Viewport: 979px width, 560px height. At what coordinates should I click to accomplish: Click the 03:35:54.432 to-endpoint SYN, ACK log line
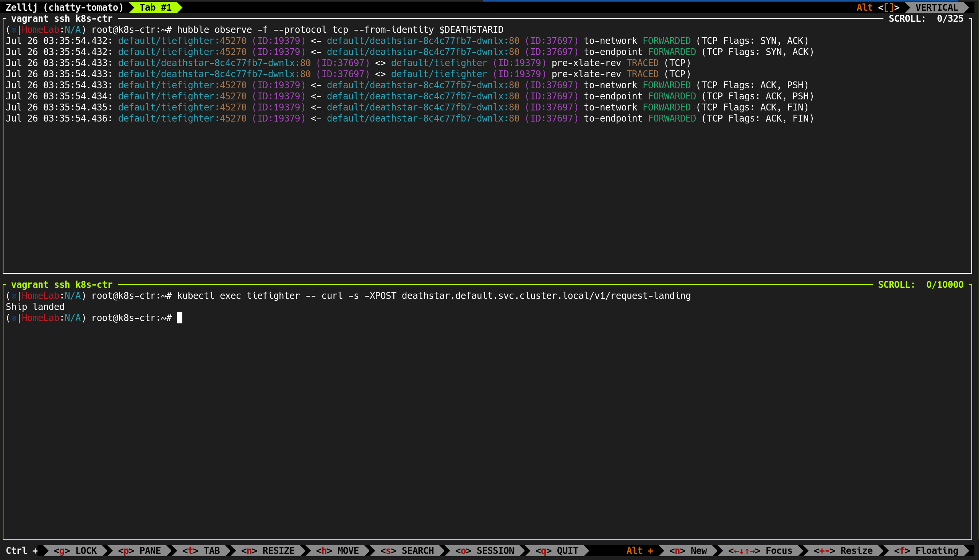click(410, 52)
